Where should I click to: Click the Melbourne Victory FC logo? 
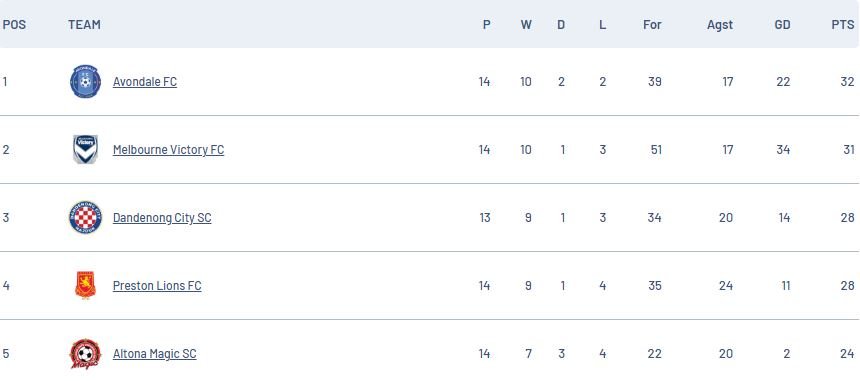[x=85, y=150]
